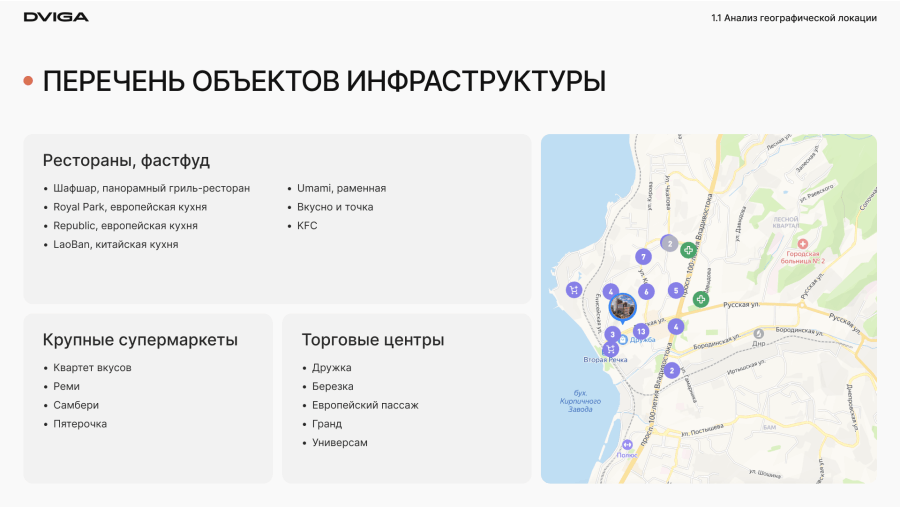Viewport: 900px width, 507px height.
Task: Select the Европейский пассаж list item
Action: click(365, 405)
